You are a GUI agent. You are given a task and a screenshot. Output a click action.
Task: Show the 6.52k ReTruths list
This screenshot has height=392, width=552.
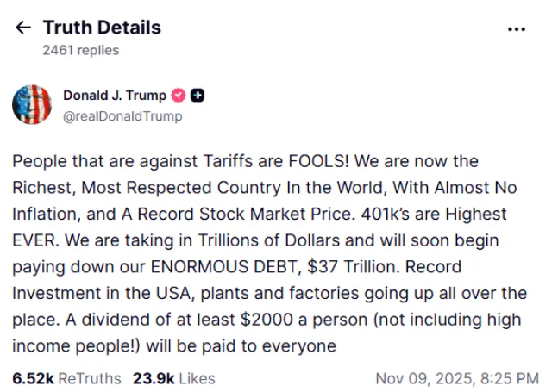click(67, 377)
